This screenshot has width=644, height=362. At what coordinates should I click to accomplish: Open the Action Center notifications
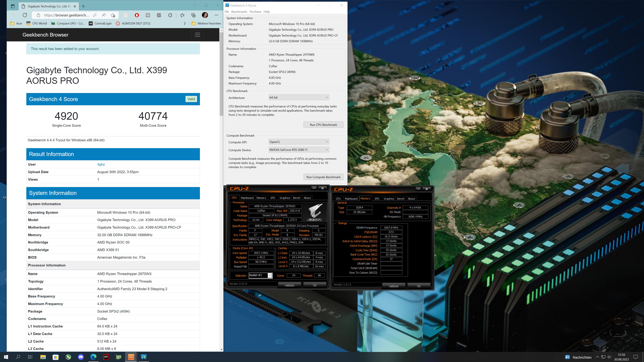[x=636, y=357]
